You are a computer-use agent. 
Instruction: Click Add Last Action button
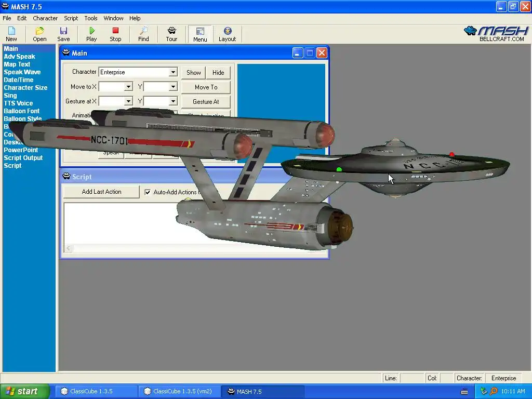click(x=101, y=192)
